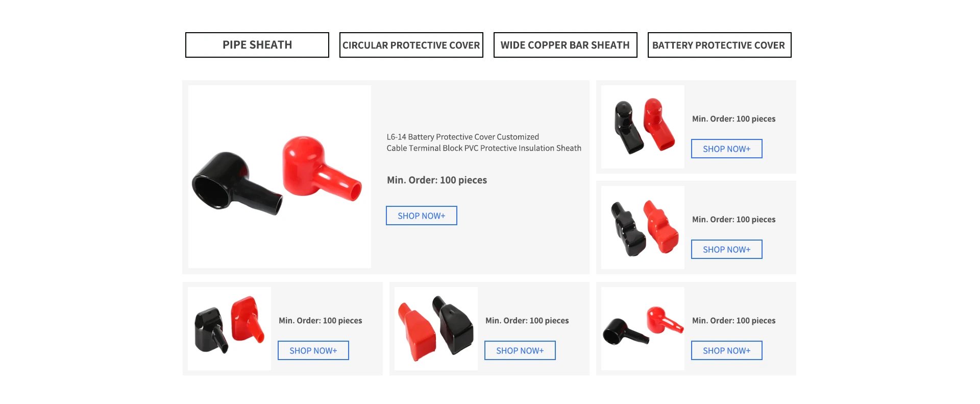View middle-right stepped terminal cover thumbnail
Screen dimensions: 980x404
click(x=643, y=227)
